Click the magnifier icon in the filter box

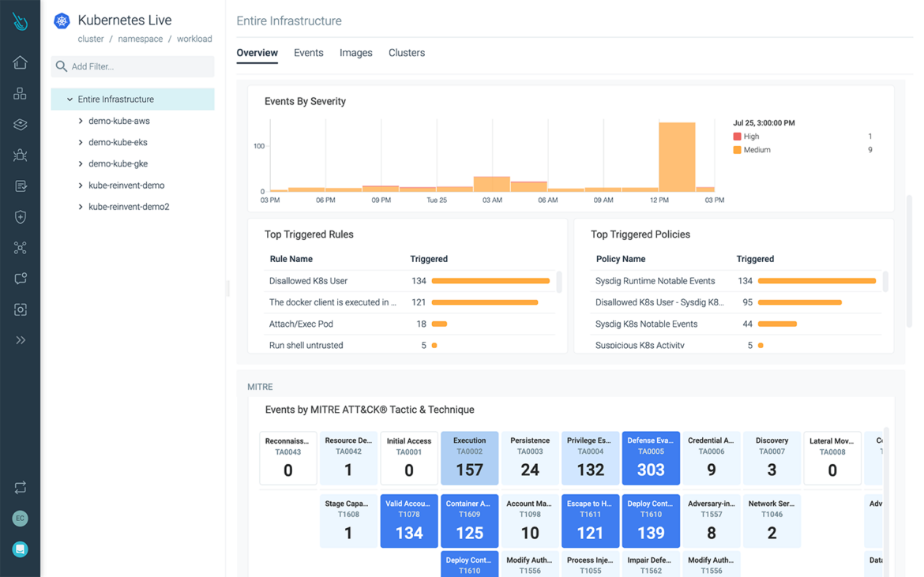62,66
